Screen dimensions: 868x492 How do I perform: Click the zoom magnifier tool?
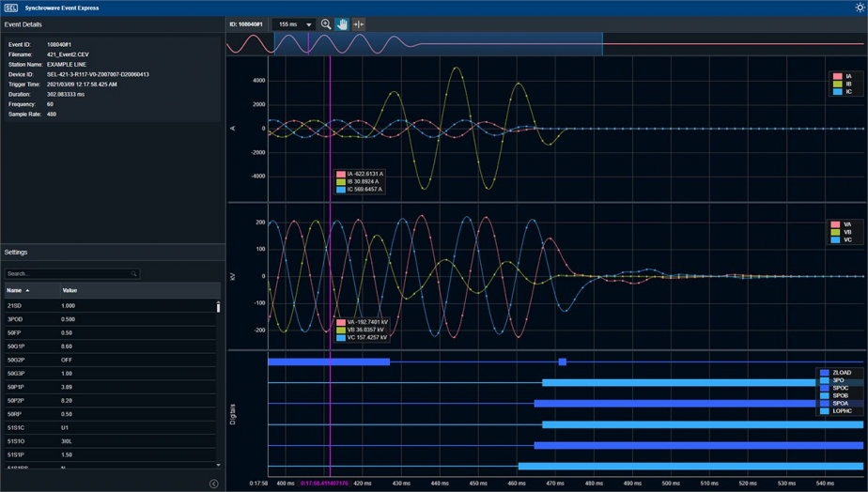(326, 24)
